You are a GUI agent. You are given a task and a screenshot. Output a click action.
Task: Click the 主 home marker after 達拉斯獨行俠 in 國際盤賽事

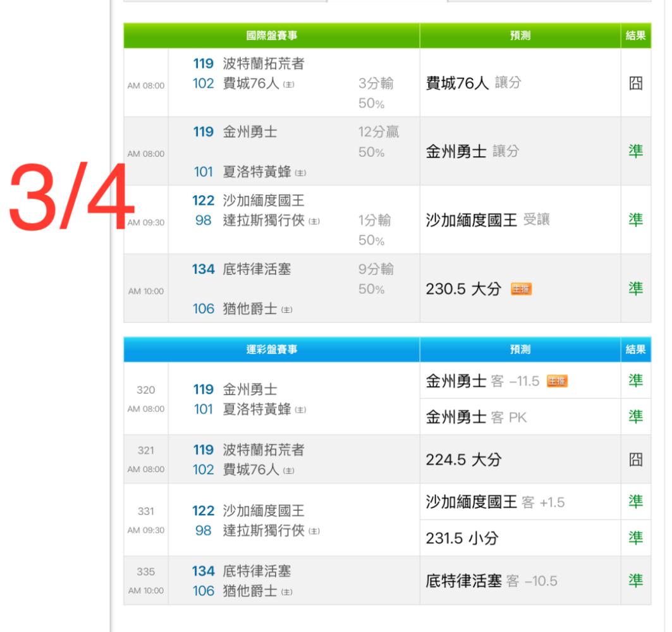click(x=314, y=222)
